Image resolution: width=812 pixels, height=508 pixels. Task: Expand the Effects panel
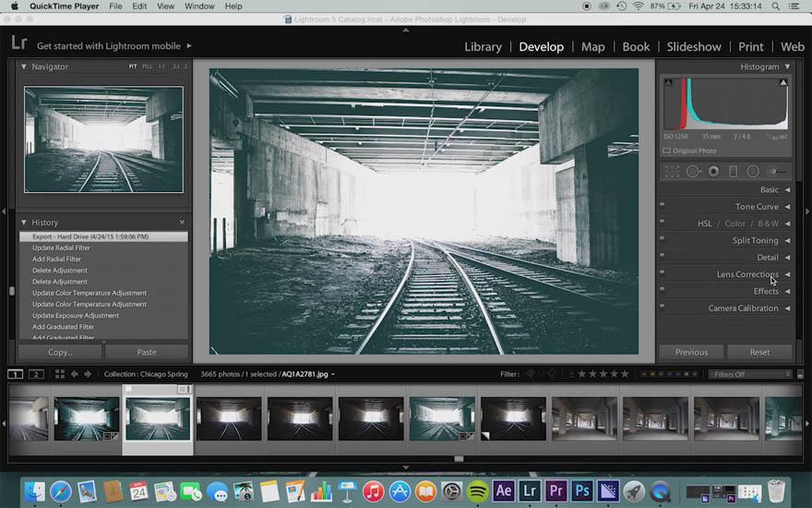point(787,291)
